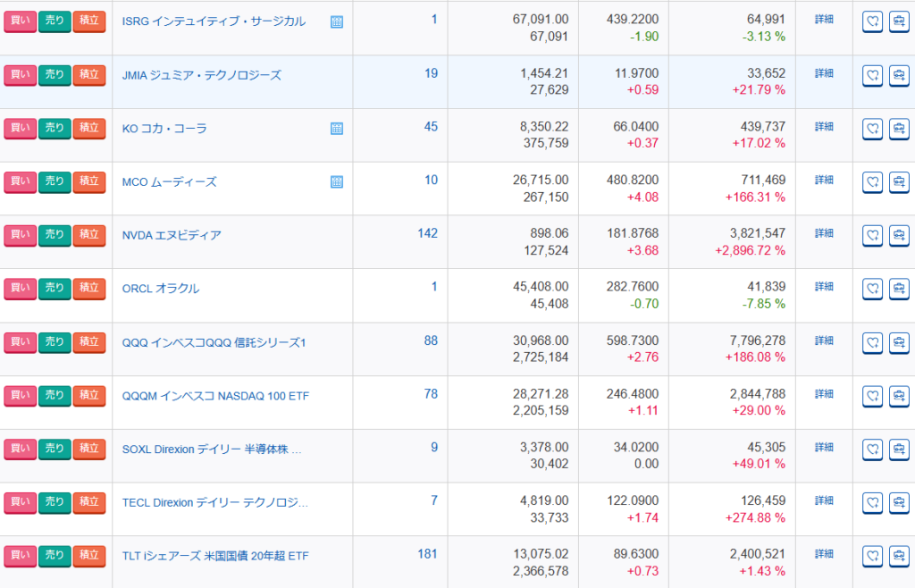The height and width of the screenshot is (588, 915).
Task: Open the QQQ インベスコQQQ link
Action: [x=214, y=343]
